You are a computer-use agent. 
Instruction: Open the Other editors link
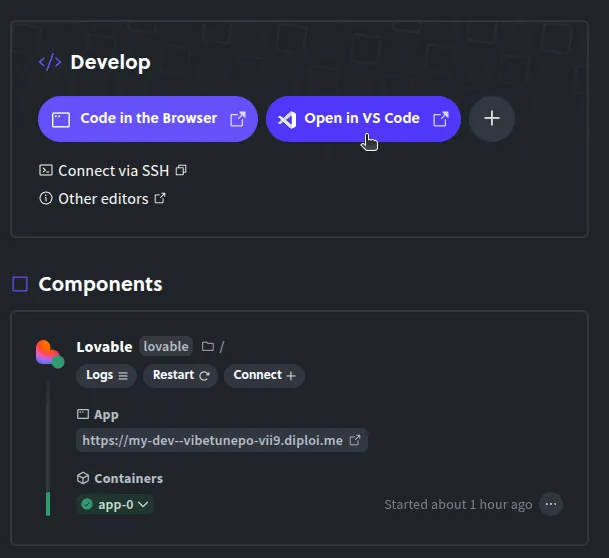[103, 199]
